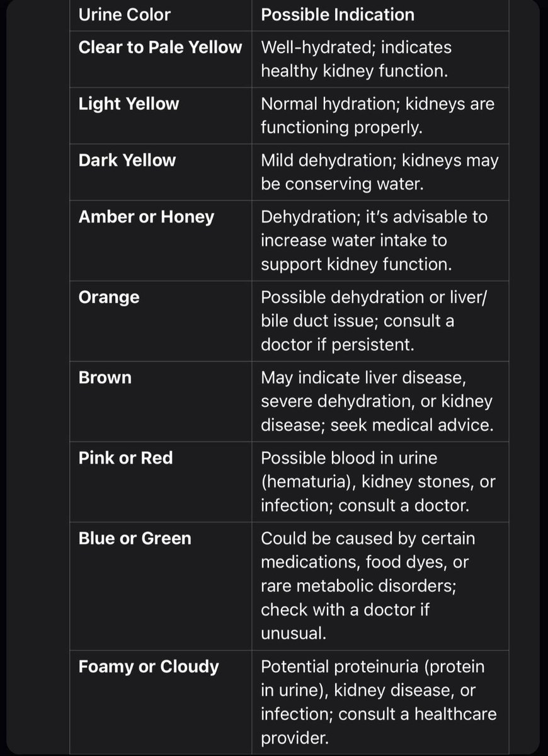This screenshot has width=548, height=756.
Task: Click the "May indicate liver disease" cell
Action: tap(377, 401)
